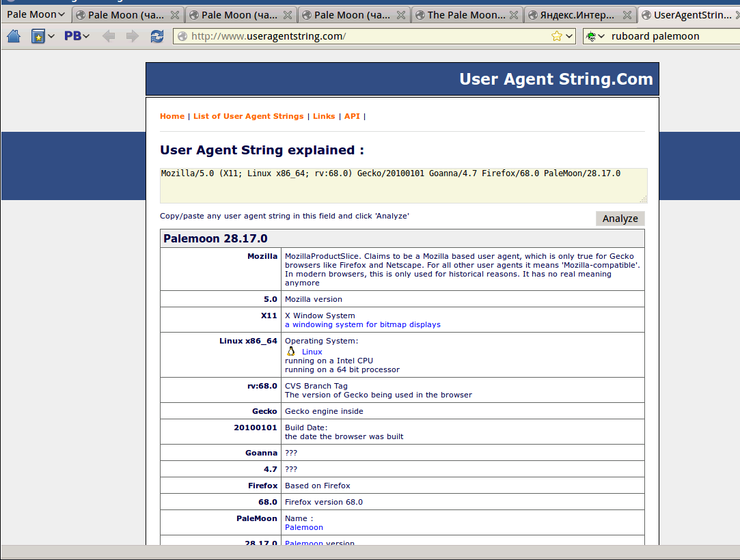740x560 pixels.
Task: Reload the page with the refresh icon
Action: (x=157, y=36)
